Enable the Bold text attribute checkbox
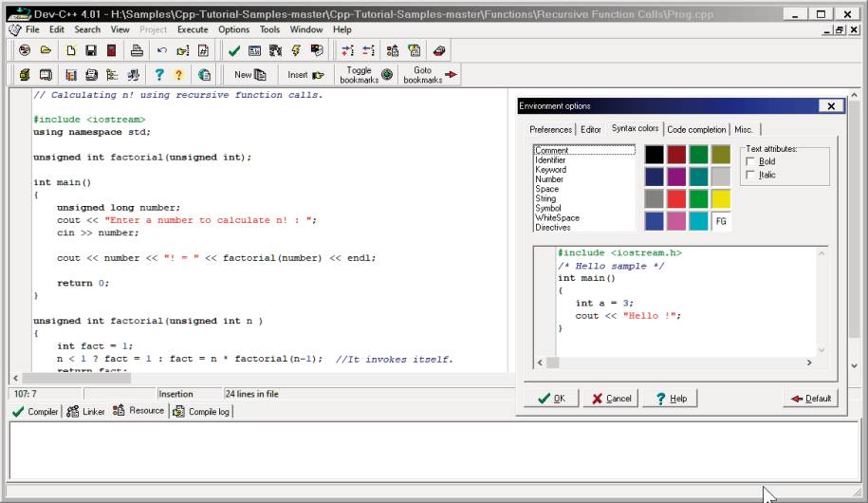Viewport: 868px width, 503px height. 750,161
